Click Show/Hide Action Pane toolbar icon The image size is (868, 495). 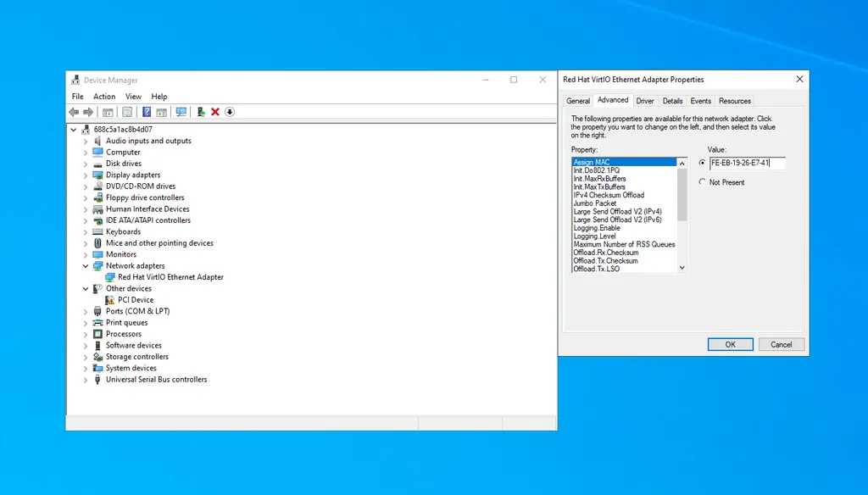point(162,112)
